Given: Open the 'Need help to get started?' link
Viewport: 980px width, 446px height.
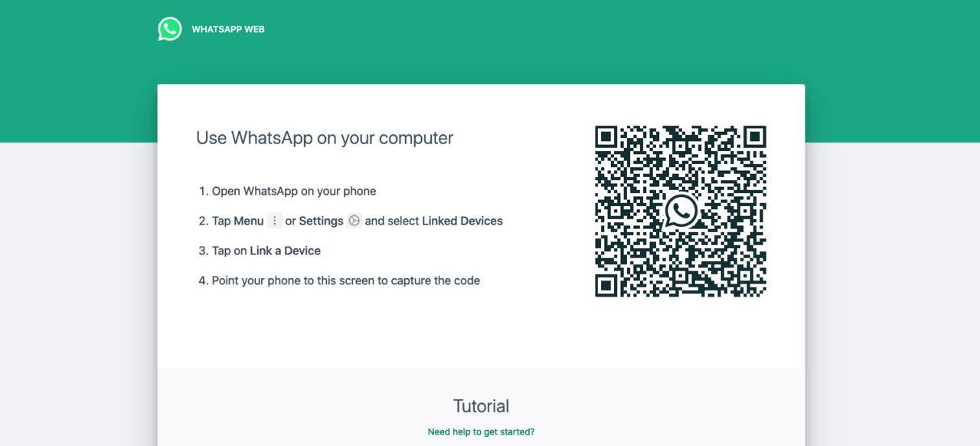Looking at the screenshot, I should [x=481, y=431].
